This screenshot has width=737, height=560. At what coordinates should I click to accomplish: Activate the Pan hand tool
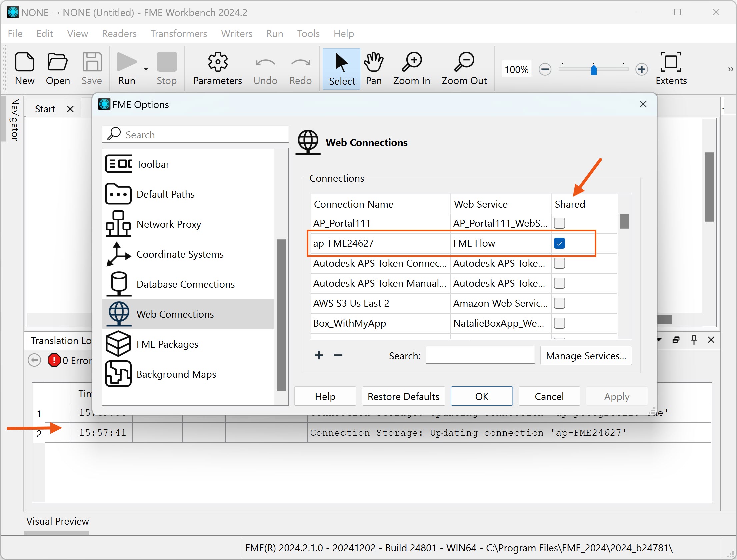(374, 69)
